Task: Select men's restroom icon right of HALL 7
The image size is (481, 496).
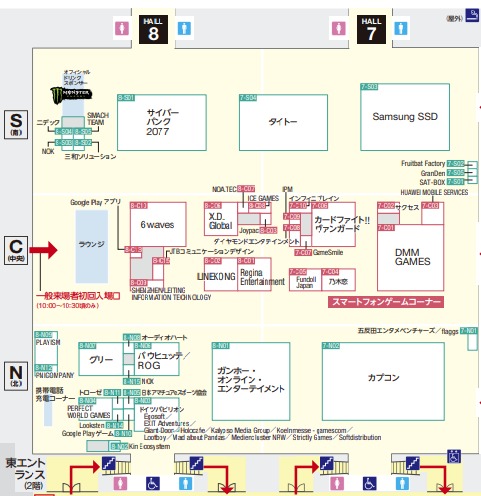Action: [401, 28]
